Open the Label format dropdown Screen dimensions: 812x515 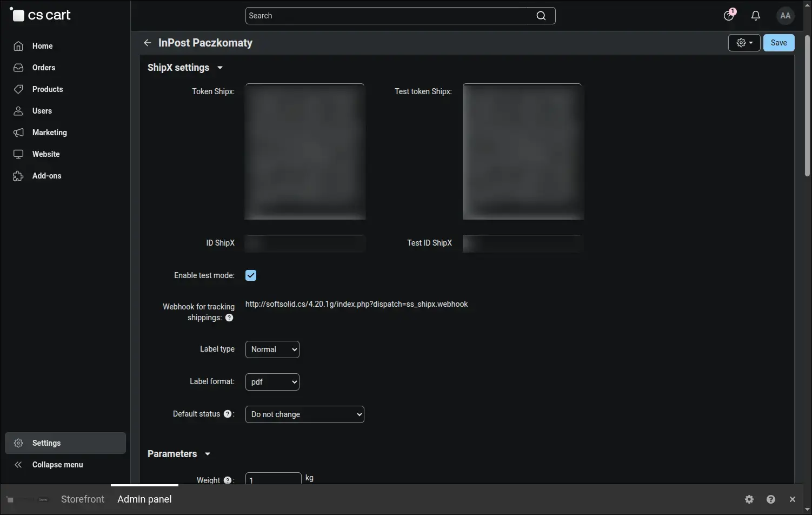(x=272, y=382)
